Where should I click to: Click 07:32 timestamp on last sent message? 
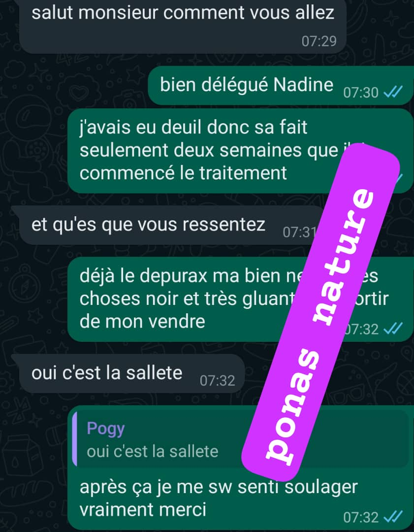coord(361,517)
